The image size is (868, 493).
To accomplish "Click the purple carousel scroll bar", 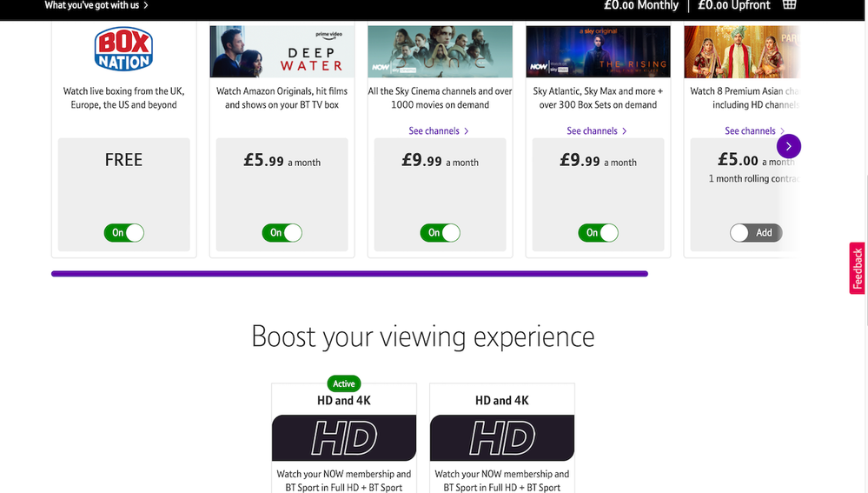I will coord(349,274).
